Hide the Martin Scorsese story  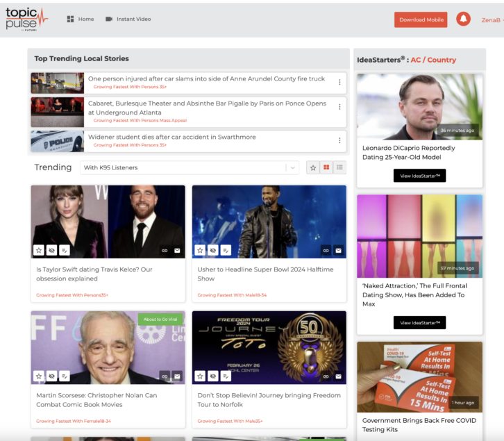point(51,376)
